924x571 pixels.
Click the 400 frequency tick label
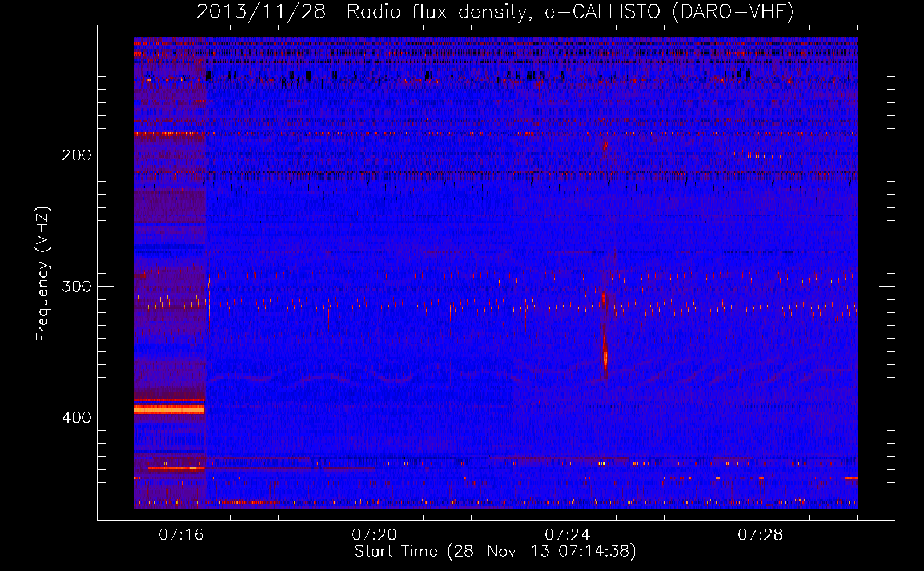77,417
